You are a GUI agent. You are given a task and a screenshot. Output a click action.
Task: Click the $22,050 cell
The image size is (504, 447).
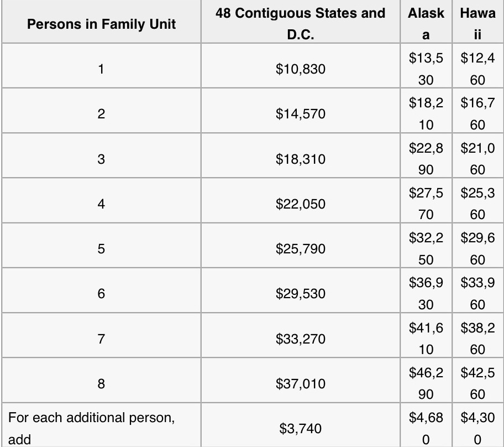[301, 204]
